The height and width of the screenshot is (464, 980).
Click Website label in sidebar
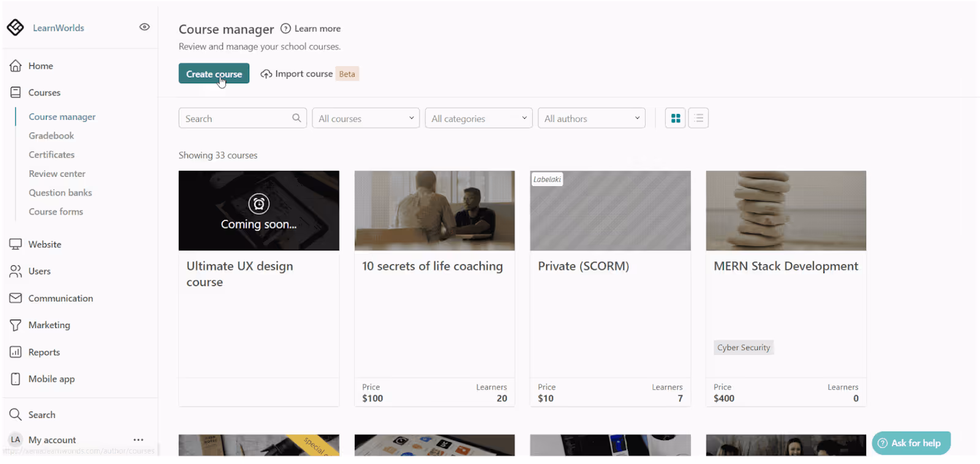pos(45,244)
